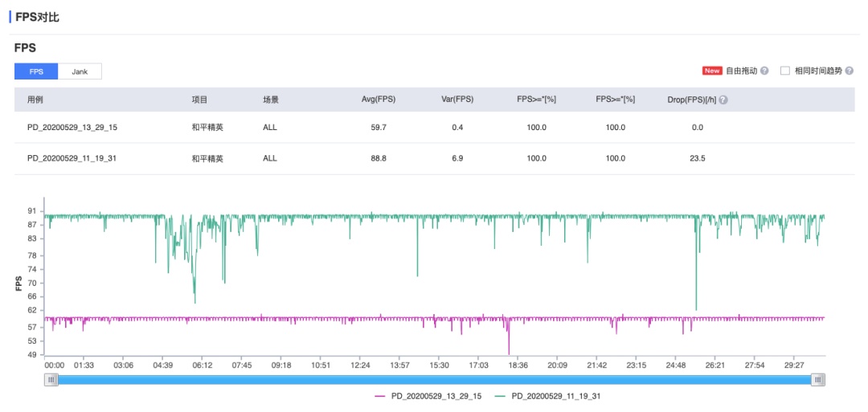
Task: Click the Var(FPS) column header
Action: [457, 100]
